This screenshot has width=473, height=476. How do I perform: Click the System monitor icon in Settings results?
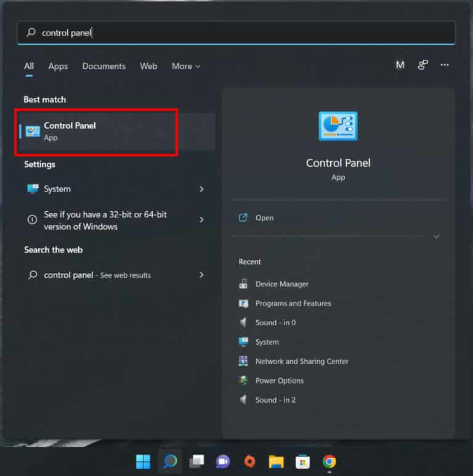pos(33,189)
